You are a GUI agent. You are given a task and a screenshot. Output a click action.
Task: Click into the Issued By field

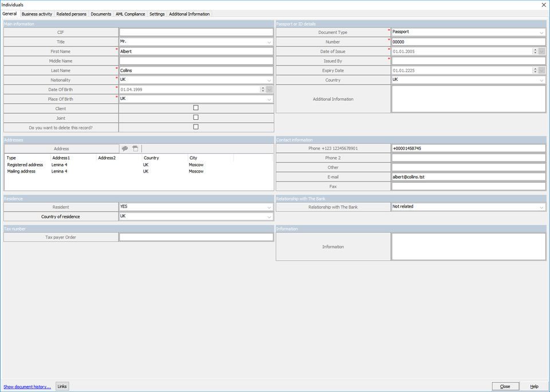coord(469,61)
